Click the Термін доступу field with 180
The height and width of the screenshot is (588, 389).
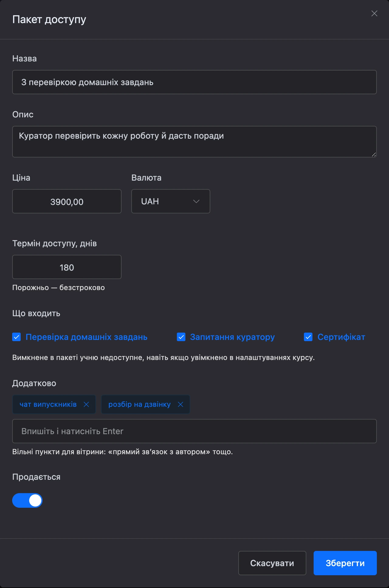[x=67, y=267]
